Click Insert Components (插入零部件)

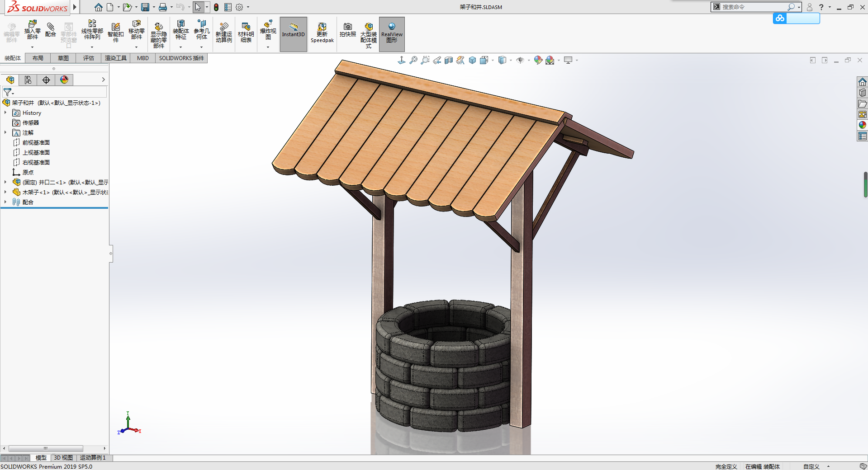tap(32, 30)
